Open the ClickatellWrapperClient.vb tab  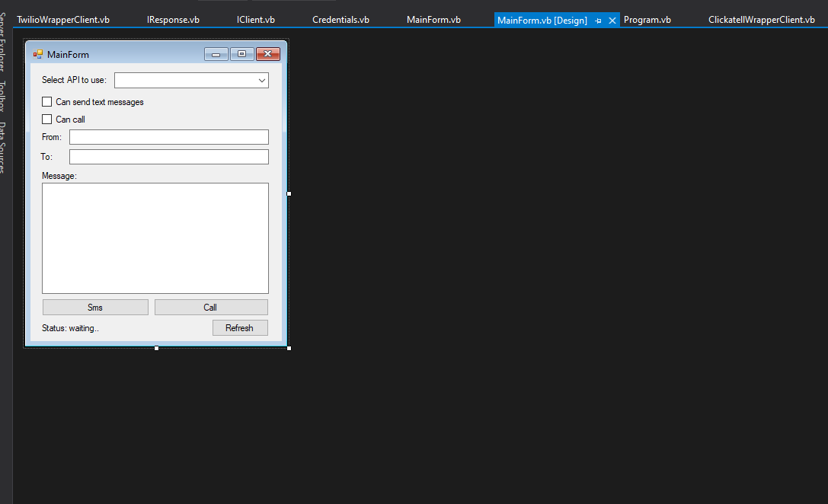(x=762, y=20)
